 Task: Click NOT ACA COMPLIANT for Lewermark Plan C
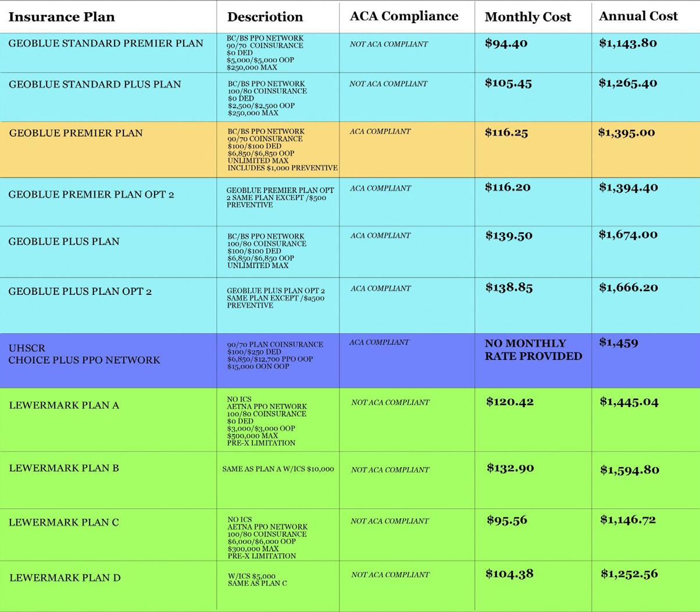[x=390, y=521]
